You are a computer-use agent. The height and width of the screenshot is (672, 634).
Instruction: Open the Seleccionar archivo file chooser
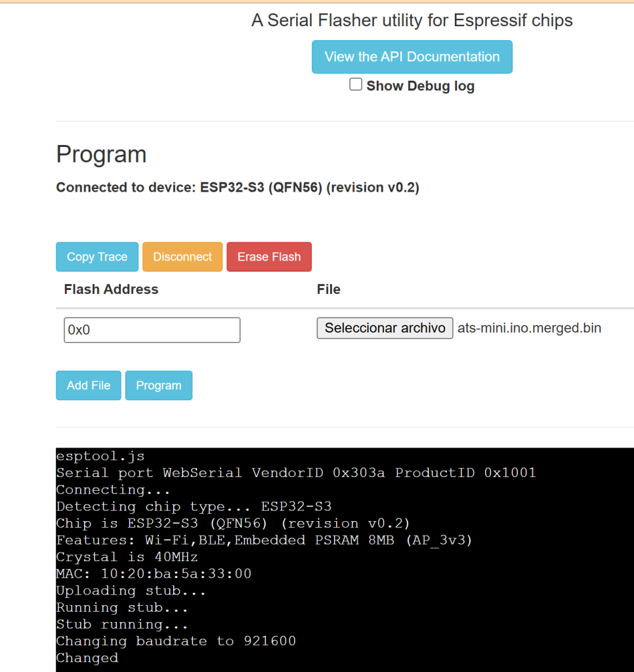click(x=385, y=327)
